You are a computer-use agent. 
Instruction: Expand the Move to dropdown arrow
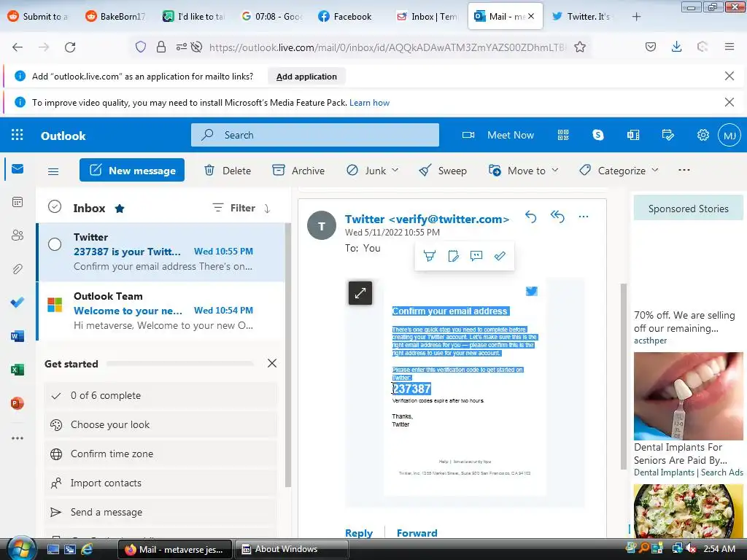point(555,170)
